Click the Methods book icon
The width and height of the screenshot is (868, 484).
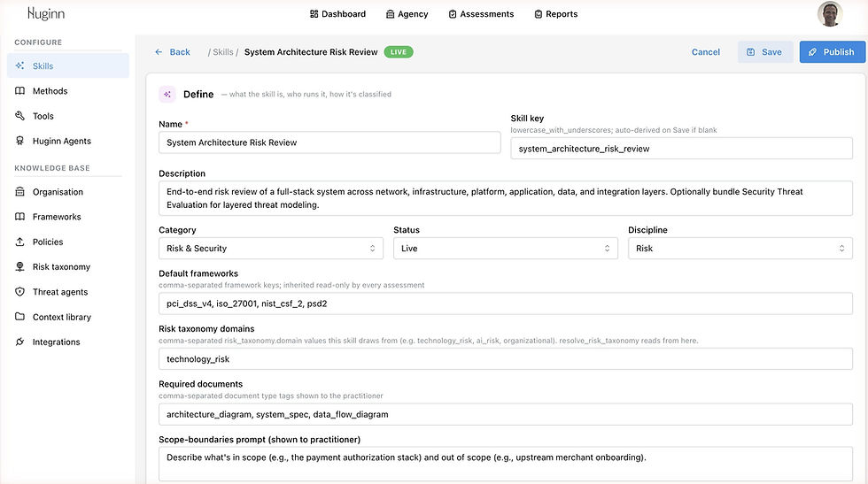pos(19,91)
